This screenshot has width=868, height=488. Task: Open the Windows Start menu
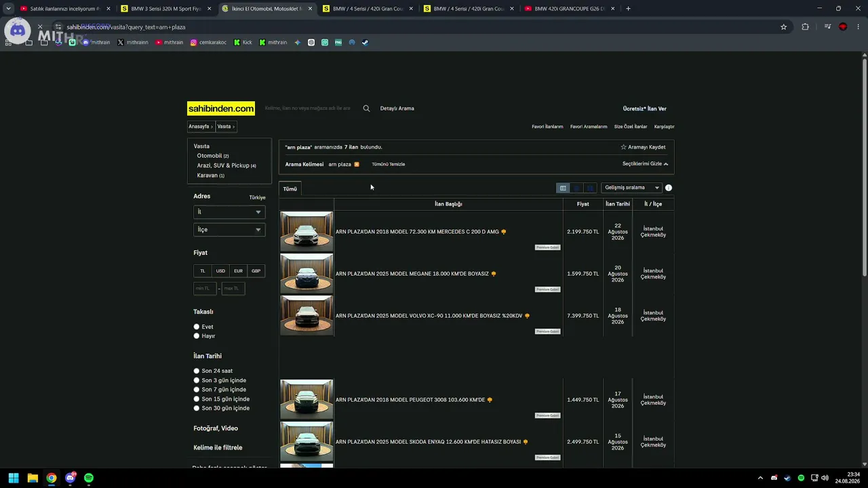coord(14,478)
